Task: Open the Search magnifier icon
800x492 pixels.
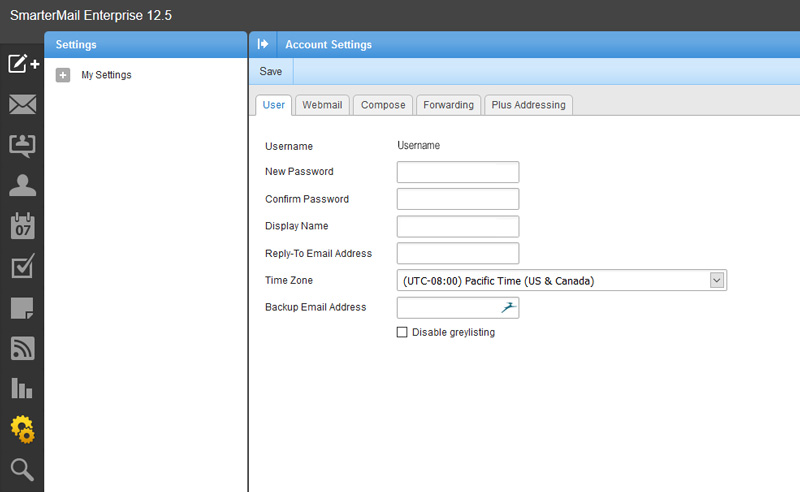Action: (x=22, y=470)
